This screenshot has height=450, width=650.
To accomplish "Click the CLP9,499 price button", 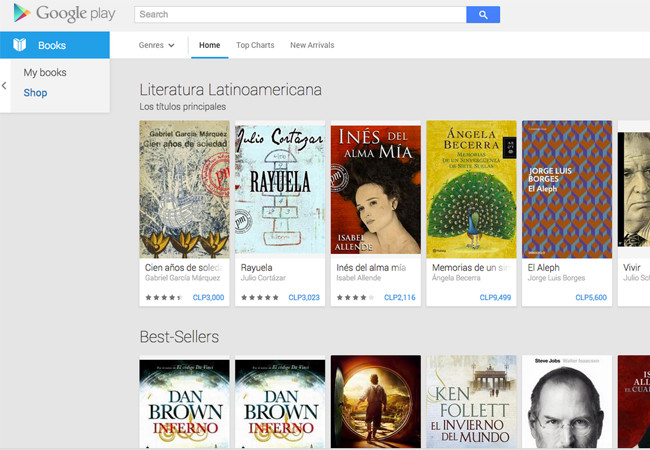I will click(495, 298).
